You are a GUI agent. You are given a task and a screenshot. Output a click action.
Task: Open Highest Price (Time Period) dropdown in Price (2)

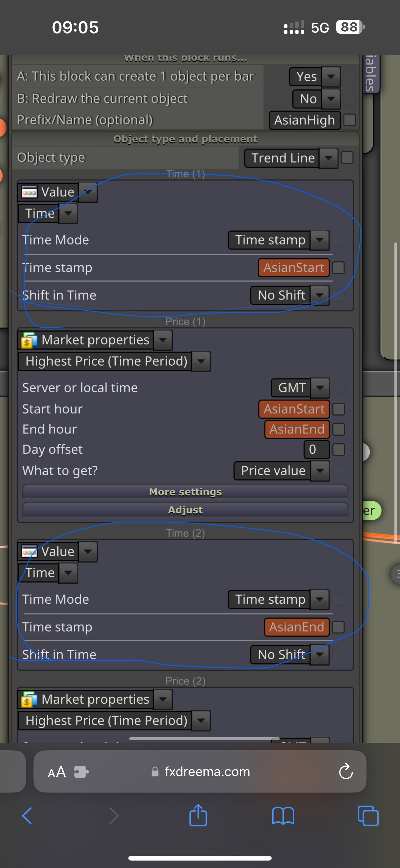[x=114, y=721]
